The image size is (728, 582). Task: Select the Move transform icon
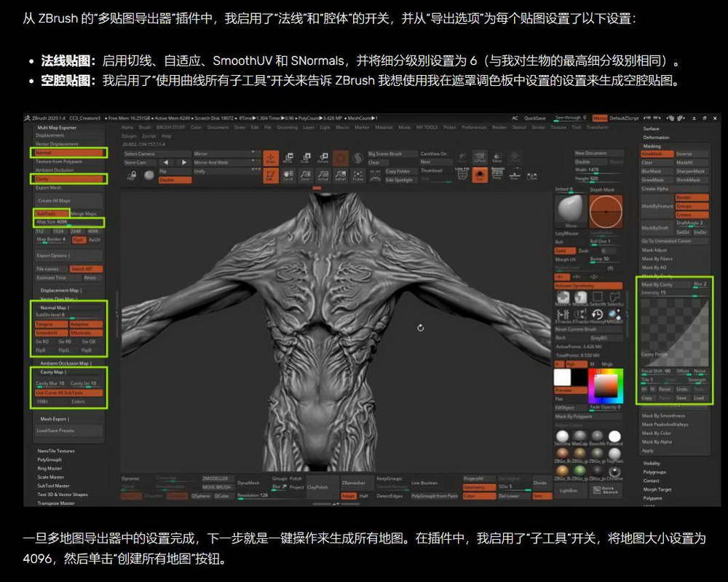[288, 158]
